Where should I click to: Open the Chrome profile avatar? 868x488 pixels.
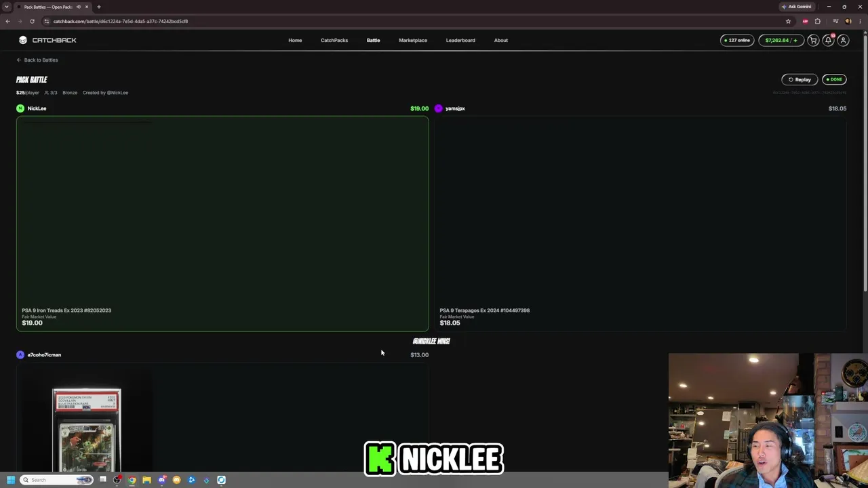click(x=848, y=21)
